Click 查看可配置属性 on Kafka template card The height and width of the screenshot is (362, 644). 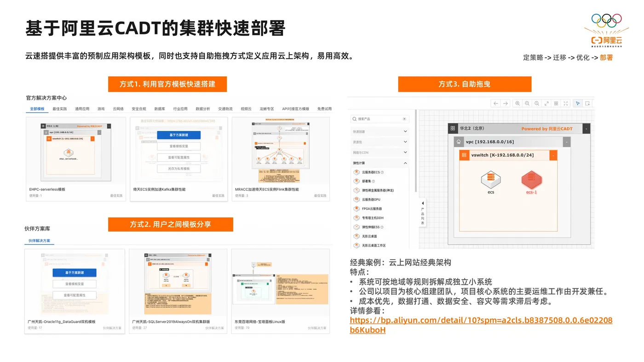pos(178,157)
